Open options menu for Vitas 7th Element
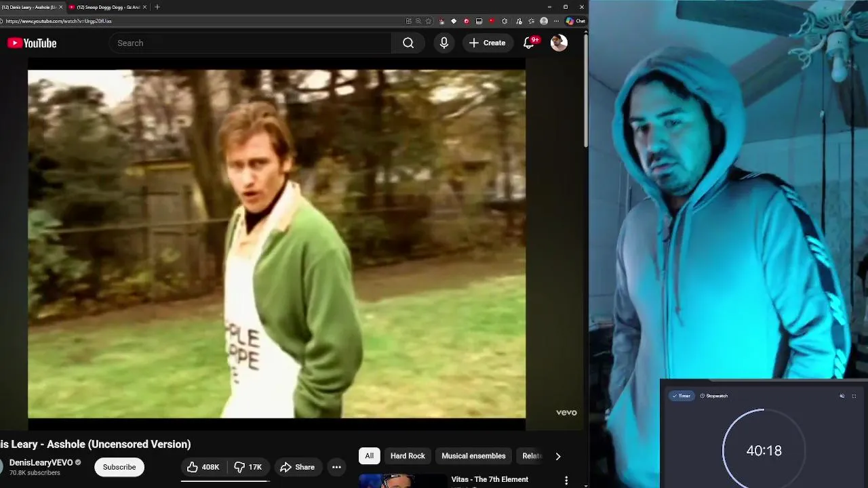 tap(566, 481)
